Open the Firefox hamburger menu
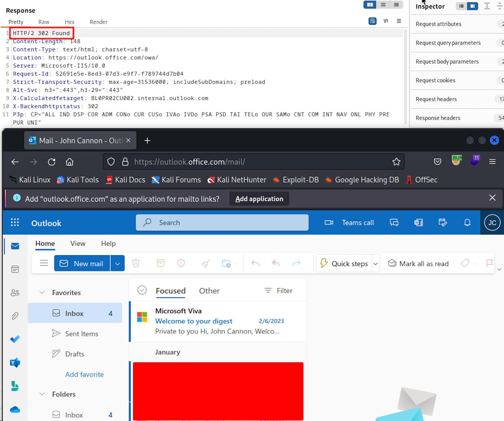This screenshot has width=504, height=421. [492, 161]
